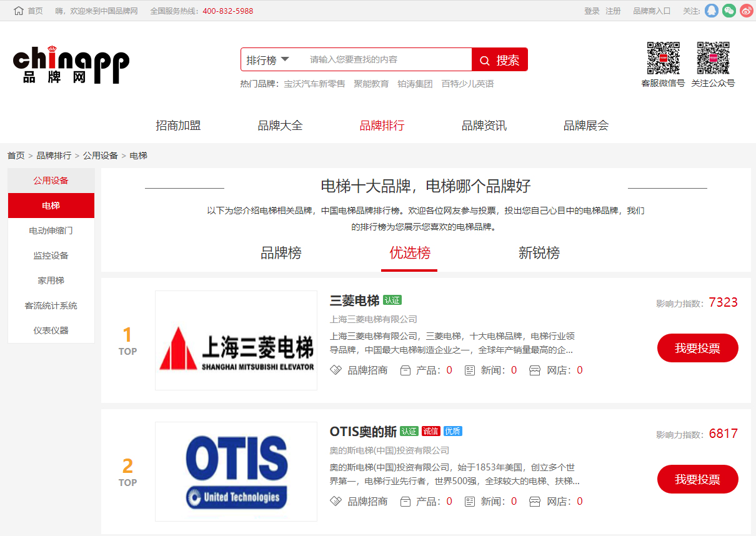Click company name 奥的斯电梯(中国)投资有限公司
This screenshot has width=756, height=536.
389,450
